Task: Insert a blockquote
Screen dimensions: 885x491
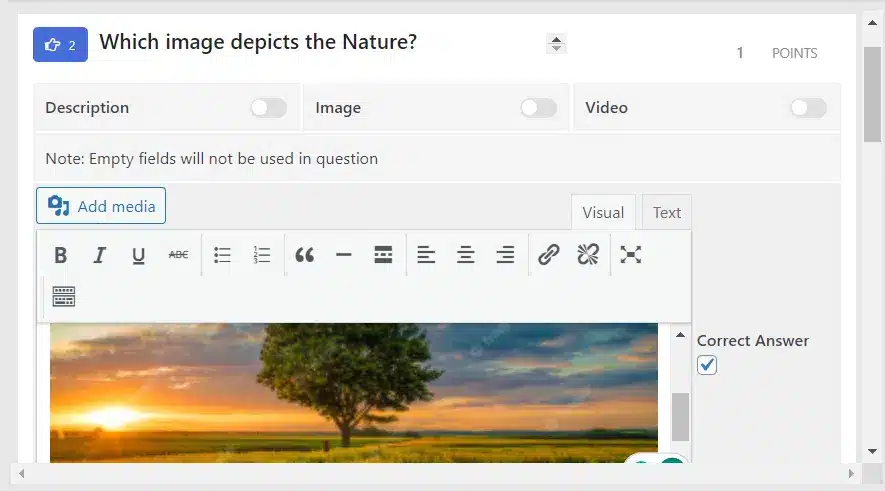Action: coord(305,255)
